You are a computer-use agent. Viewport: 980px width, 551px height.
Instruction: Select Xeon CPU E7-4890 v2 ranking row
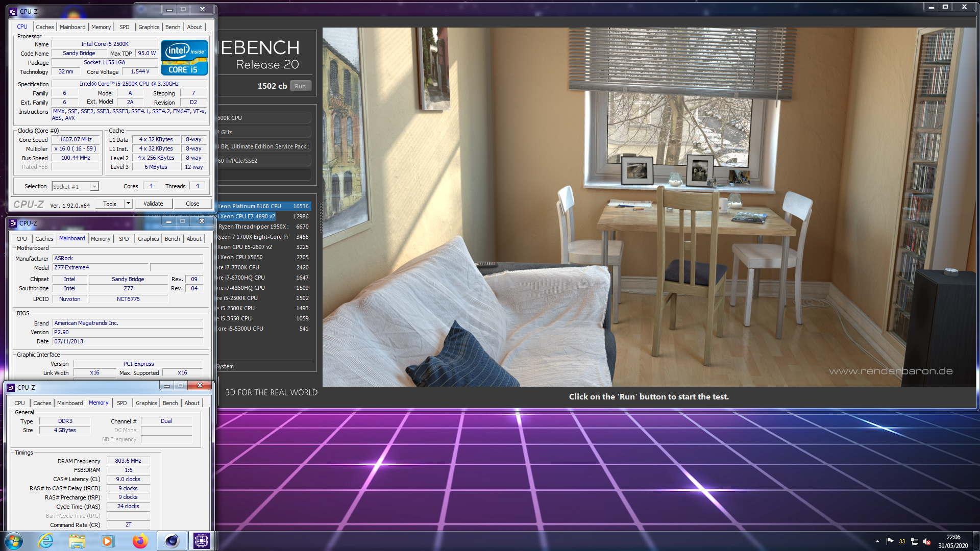pos(264,216)
